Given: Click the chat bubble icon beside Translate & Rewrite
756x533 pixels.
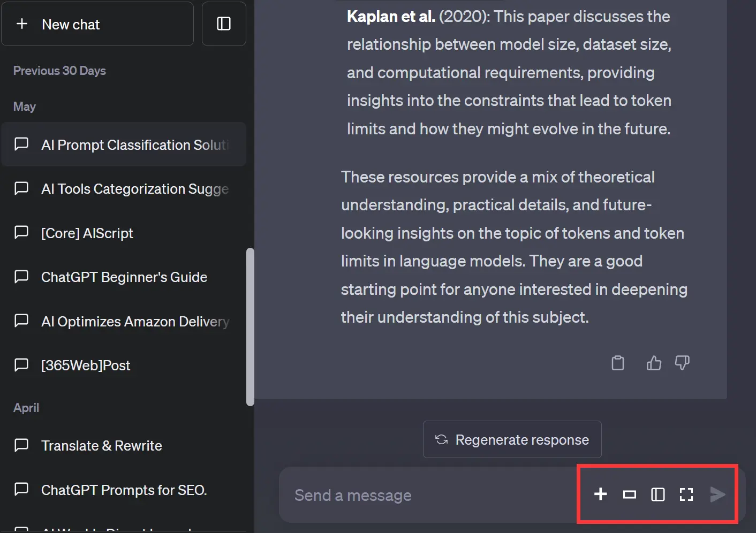Looking at the screenshot, I should [21, 445].
